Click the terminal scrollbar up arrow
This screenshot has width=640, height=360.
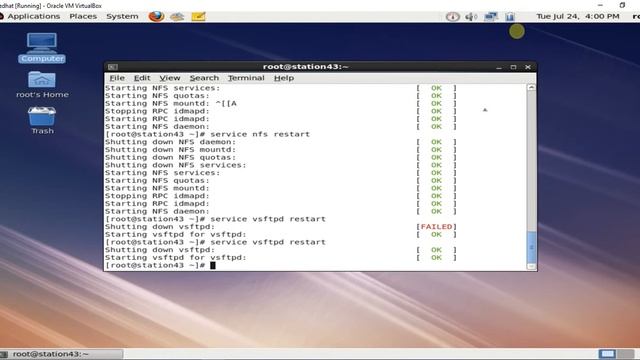point(531,87)
